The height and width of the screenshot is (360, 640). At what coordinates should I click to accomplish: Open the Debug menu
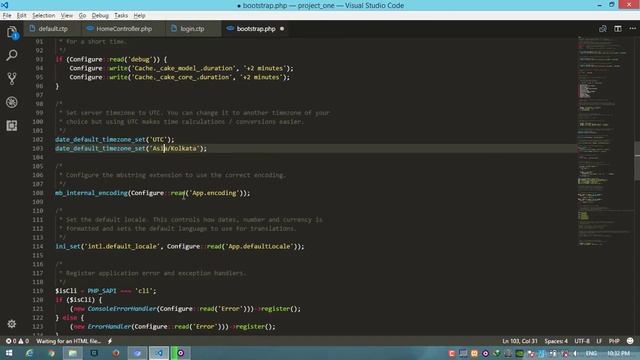click(100, 16)
